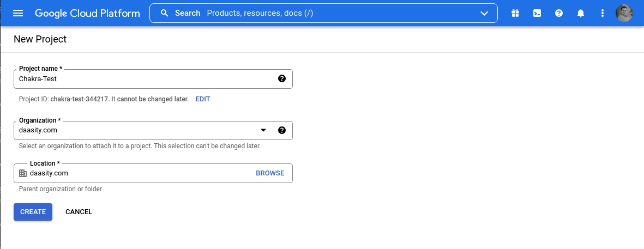The image size is (644, 249).
Task: Open the three-dot settings menu
Action: click(x=602, y=13)
